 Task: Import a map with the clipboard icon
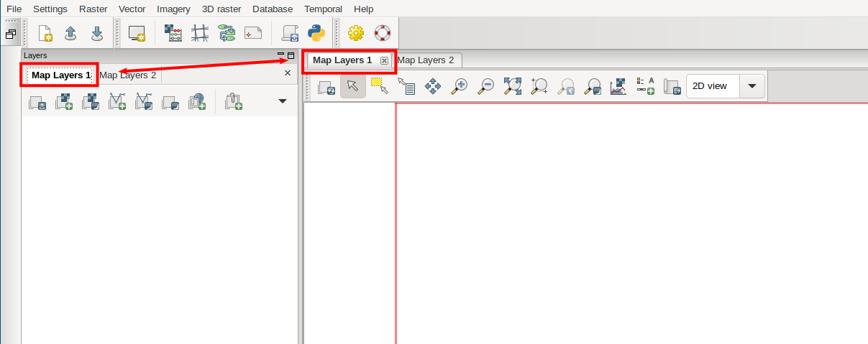click(233, 102)
